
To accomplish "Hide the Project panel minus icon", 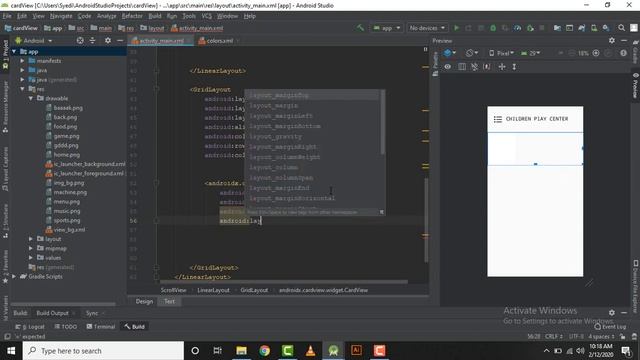I will tap(120, 40).
